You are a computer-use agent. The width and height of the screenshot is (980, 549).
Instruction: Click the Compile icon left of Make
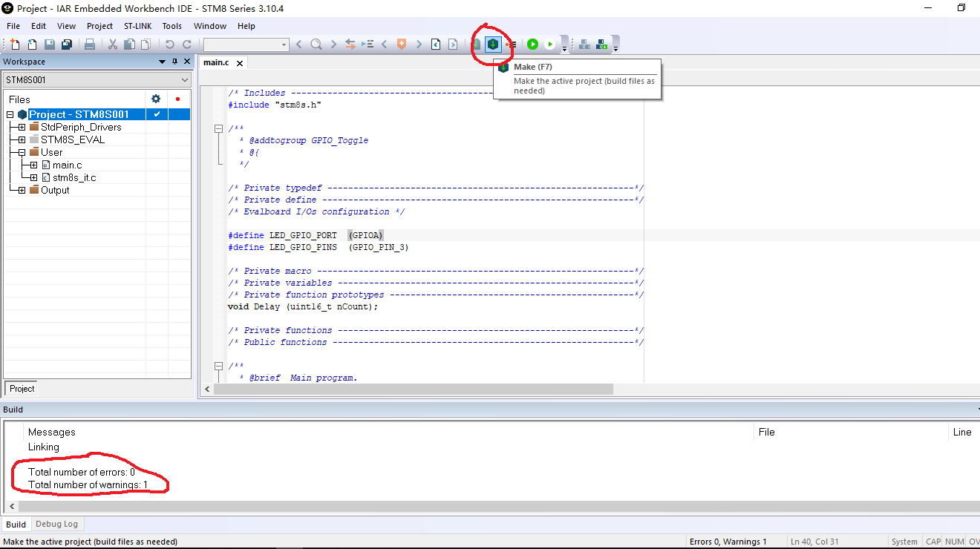click(477, 45)
